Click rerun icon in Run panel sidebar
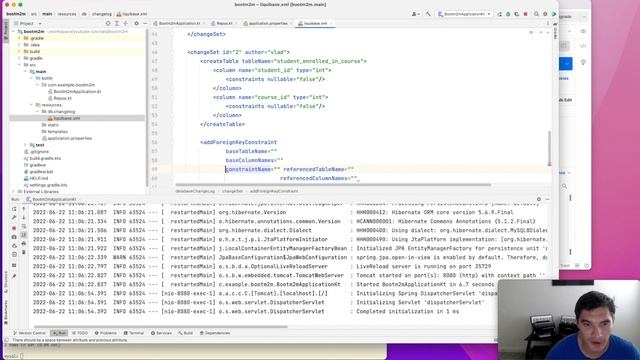The height and width of the screenshot is (360, 640). [14, 209]
